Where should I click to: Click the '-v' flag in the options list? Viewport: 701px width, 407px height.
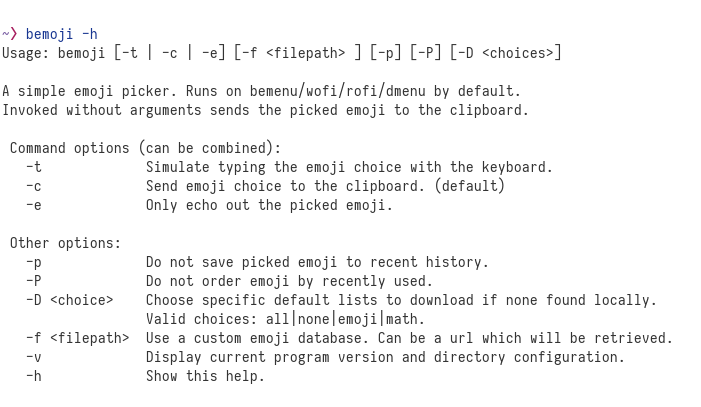coord(34,357)
